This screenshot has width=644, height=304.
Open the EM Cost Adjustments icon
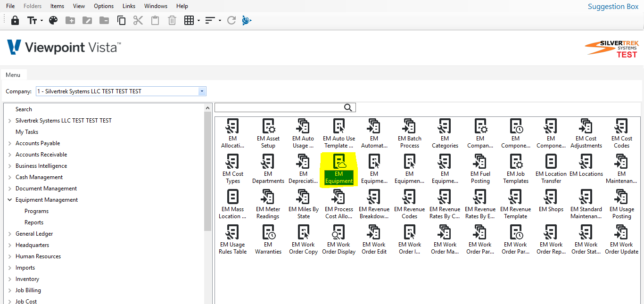coord(586,134)
